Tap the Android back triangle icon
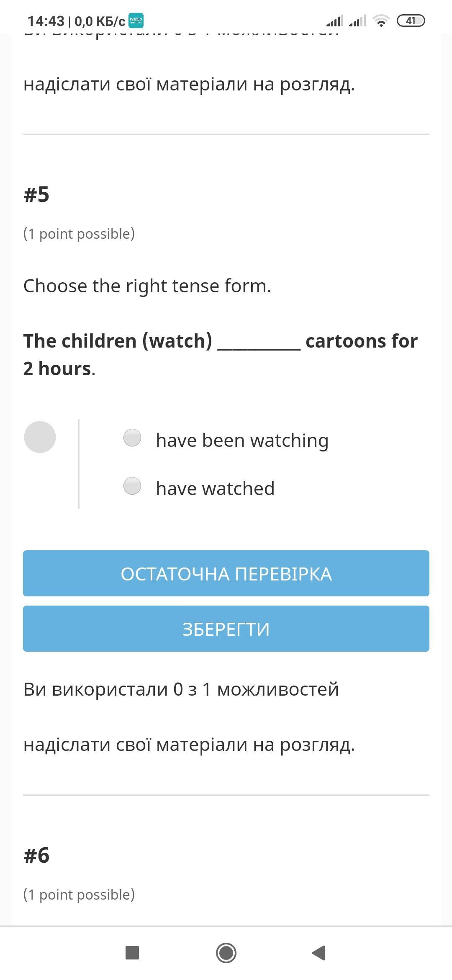452x980 pixels. pyautogui.click(x=319, y=953)
